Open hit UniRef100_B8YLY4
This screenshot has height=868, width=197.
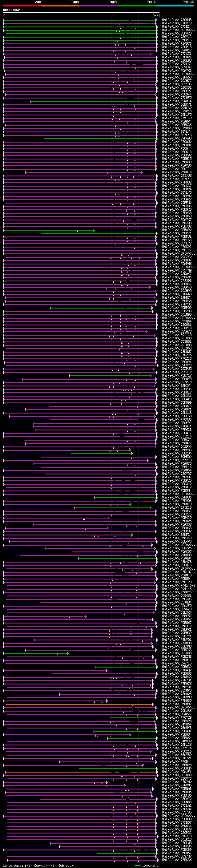pos(177,132)
